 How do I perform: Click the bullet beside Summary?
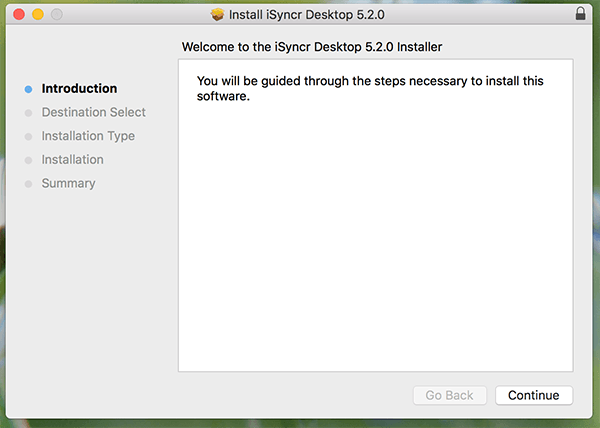click(x=29, y=184)
